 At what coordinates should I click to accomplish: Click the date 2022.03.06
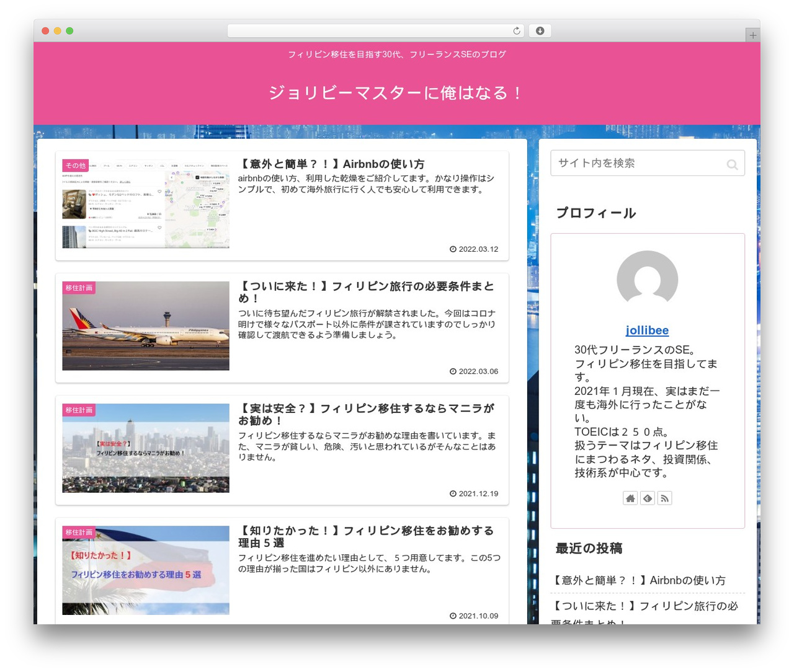pos(474,371)
